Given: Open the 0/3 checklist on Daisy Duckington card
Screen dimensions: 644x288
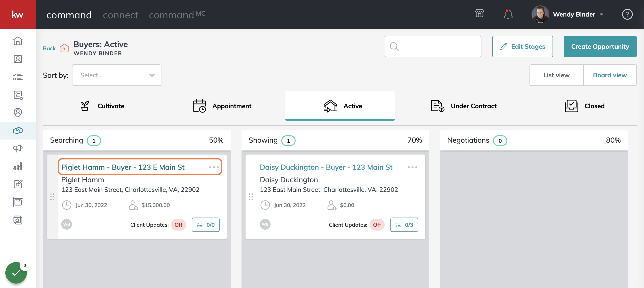Looking at the screenshot, I should (x=404, y=225).
